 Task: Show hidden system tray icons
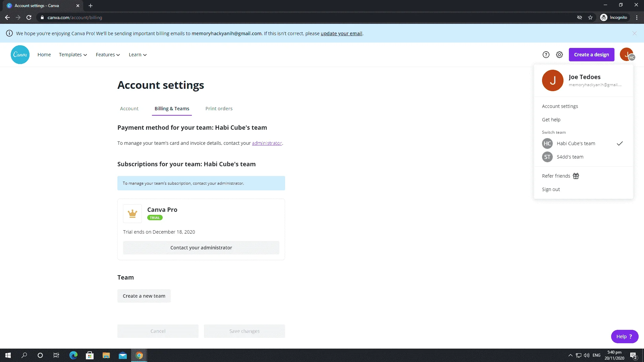point(570,355)
